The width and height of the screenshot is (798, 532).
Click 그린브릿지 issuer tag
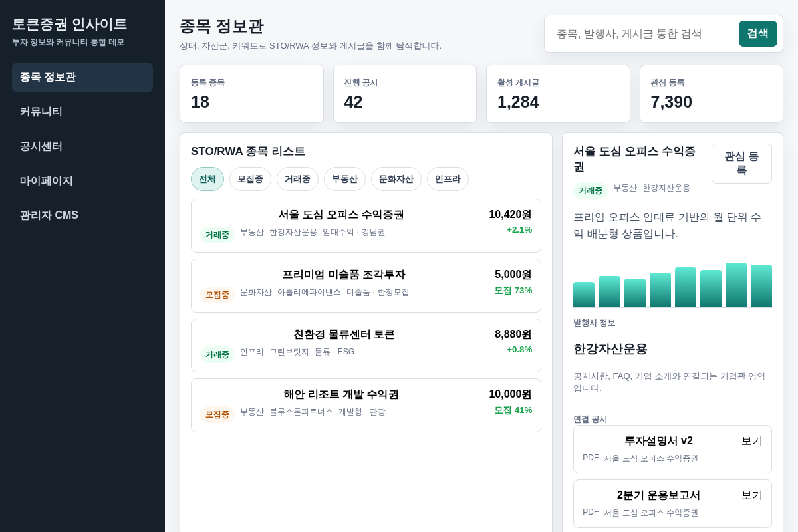(289, 352)
